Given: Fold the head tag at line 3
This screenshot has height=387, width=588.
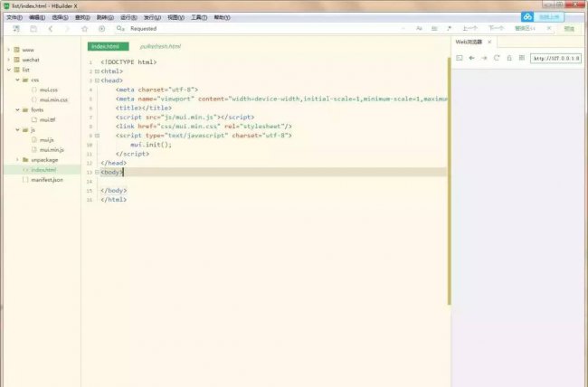Looking at the screenshot, I should pos(97,80).
